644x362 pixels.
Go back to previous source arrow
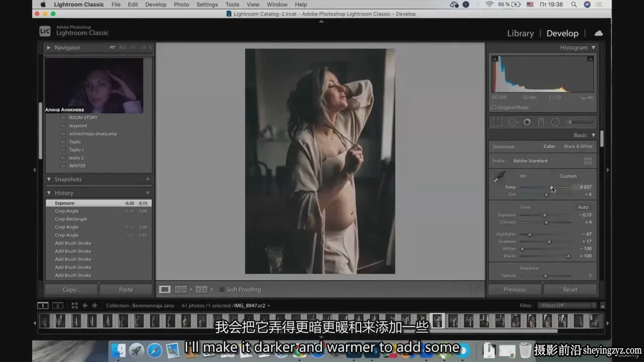pyautogui.click(x=85, y=306)
